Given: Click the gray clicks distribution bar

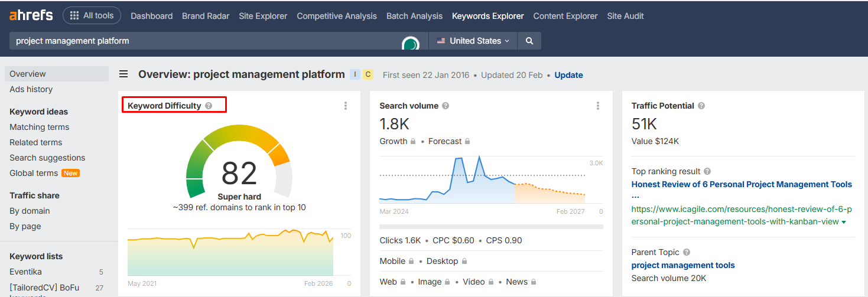Looking at the screenshot, I should [491, 227].
